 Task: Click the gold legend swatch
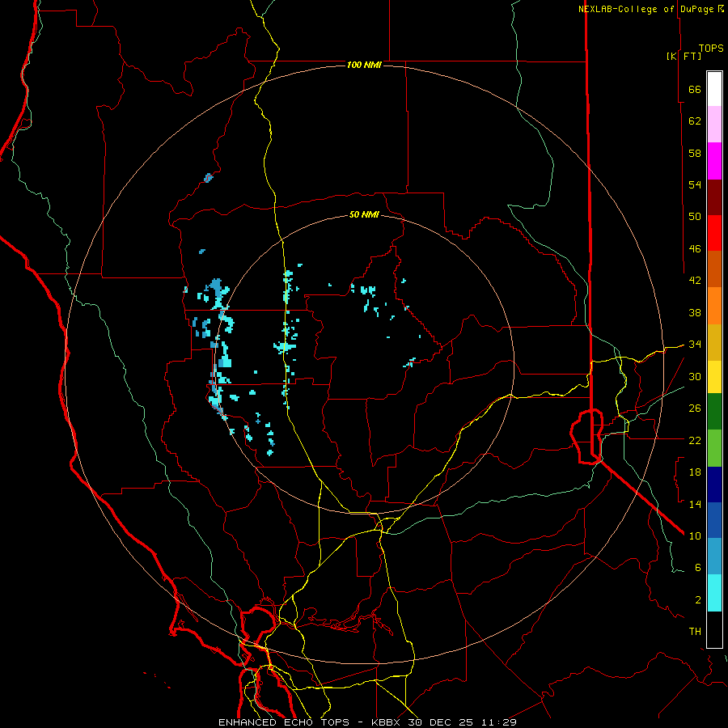click(x=714, y=343)
